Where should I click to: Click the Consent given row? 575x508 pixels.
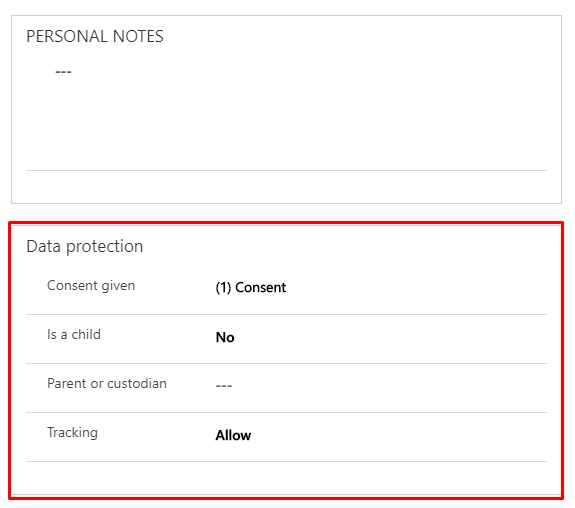click(286, 288)
